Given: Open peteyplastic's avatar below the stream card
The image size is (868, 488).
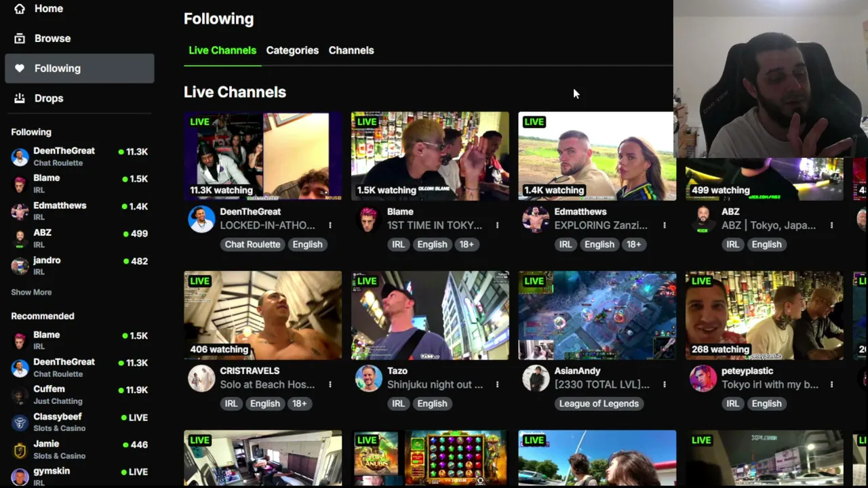Looking at the screenshot, I should tap(703, 379).
